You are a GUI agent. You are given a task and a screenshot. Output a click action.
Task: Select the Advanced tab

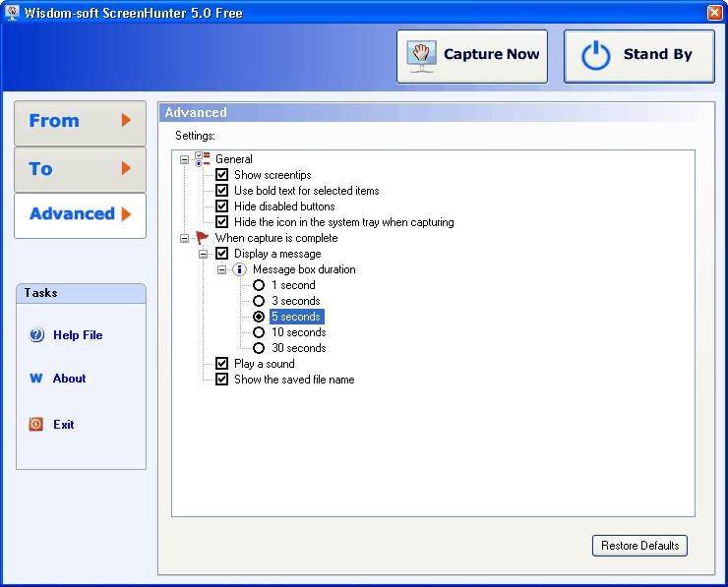click(x=80, y=215)
